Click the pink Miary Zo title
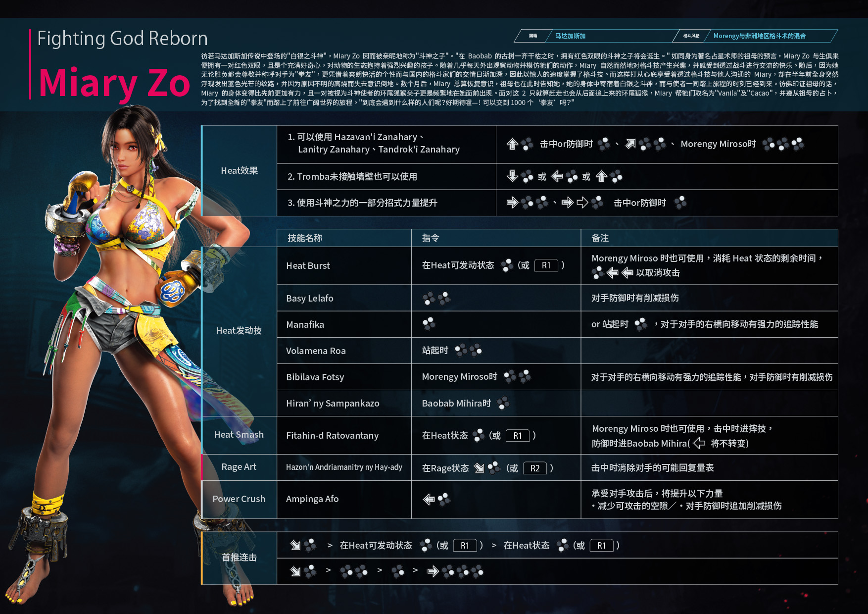868x614 pixels. pos(114,83)
